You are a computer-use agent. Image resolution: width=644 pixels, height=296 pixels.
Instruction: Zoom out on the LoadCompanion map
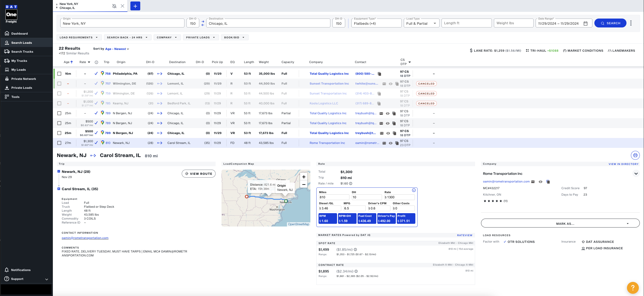[x=304, y=184]
